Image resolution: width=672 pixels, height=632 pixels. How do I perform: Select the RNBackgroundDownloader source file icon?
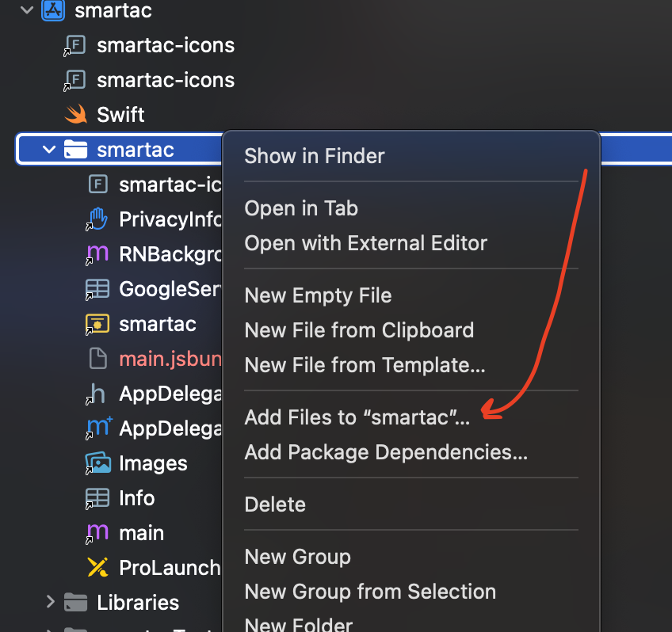click(97, 254)
